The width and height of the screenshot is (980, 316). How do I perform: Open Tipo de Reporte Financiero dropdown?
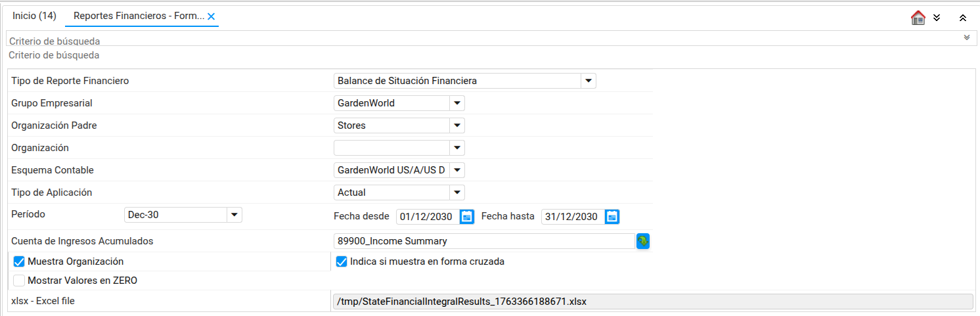[x=589, y=81]
